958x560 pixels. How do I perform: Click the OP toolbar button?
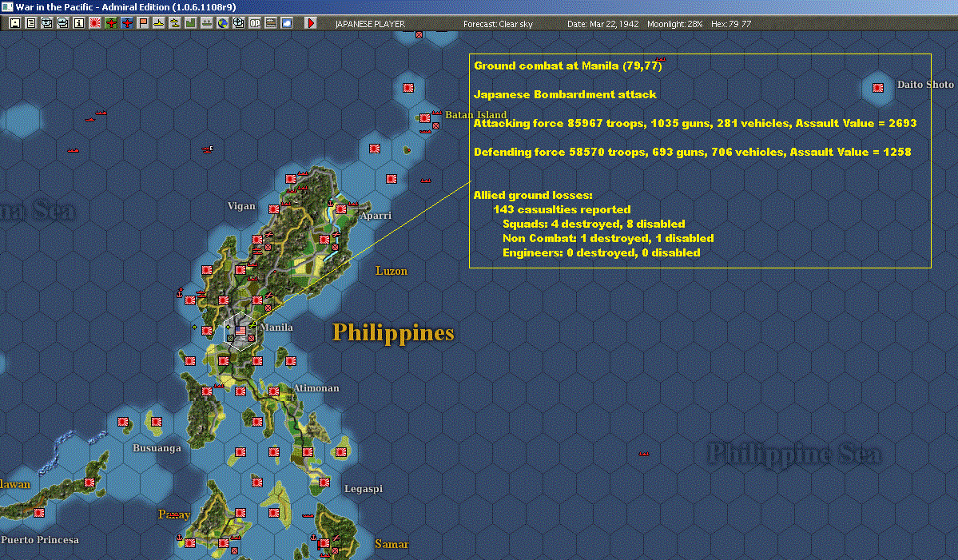tap(254, 23)
